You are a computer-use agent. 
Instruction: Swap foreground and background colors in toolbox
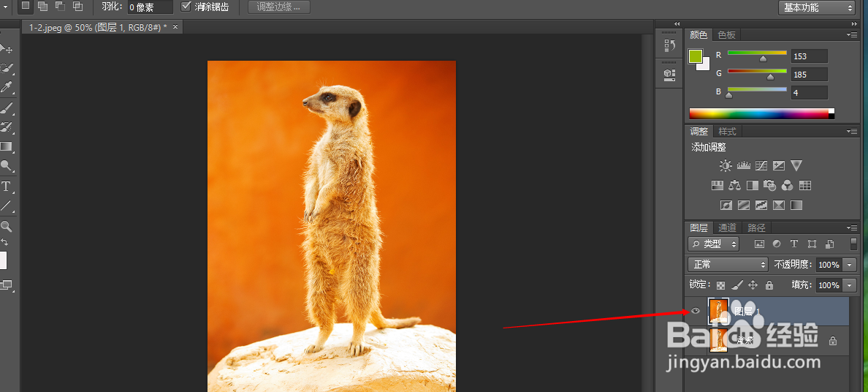point(4,242)
